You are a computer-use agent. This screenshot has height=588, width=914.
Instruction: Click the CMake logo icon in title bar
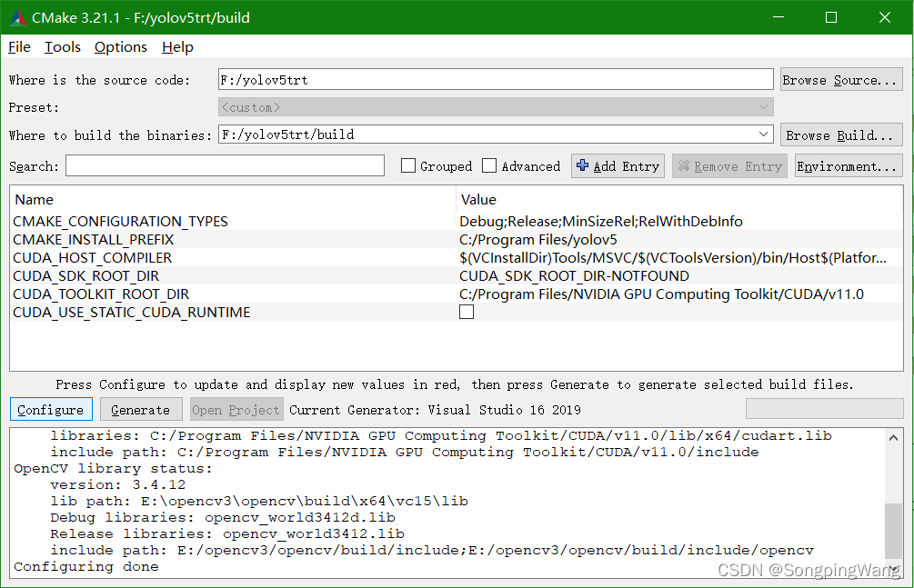(17, 17)
